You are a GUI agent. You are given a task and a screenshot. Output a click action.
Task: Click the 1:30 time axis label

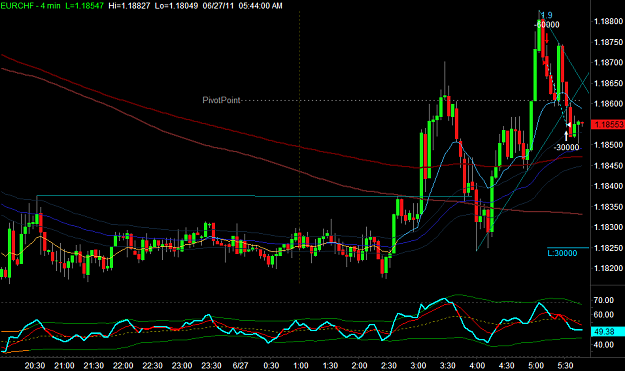(330, 365)
